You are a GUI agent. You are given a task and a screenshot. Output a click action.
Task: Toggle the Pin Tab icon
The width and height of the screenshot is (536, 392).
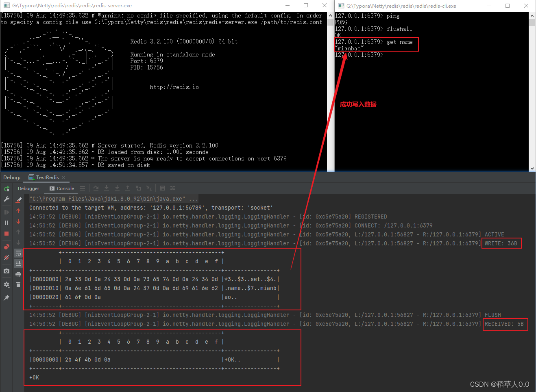point(7,298)
